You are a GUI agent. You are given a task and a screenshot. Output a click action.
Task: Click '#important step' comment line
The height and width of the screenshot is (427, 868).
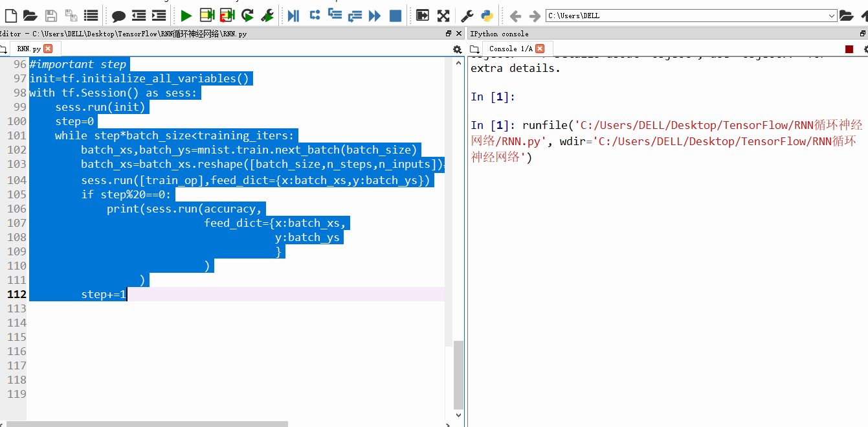click(78, 64)
